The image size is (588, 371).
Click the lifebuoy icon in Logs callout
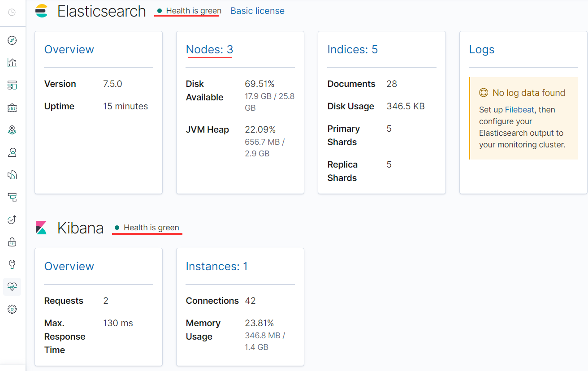[484, 93]
